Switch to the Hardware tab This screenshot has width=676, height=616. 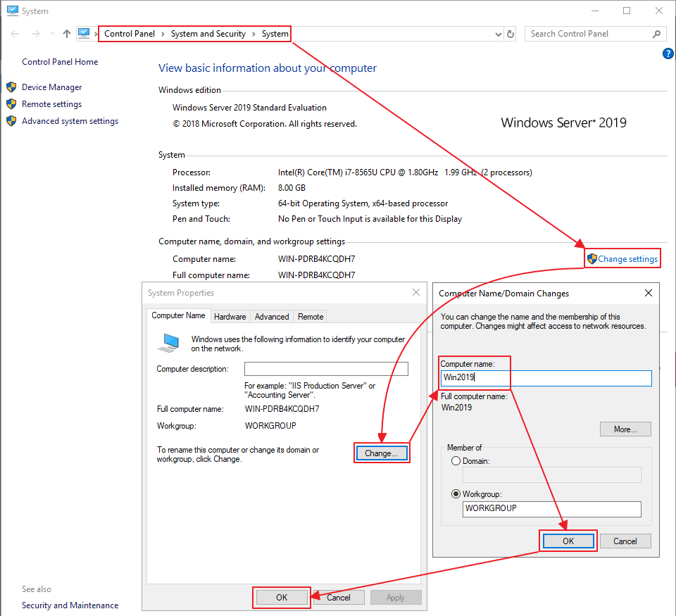pos(230,316)
